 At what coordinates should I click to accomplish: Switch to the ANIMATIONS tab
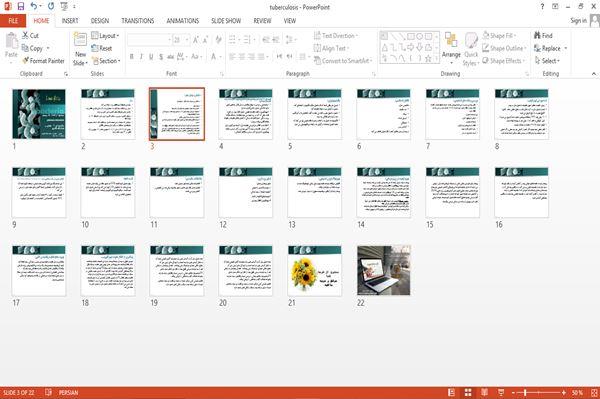tap(183, 21)
